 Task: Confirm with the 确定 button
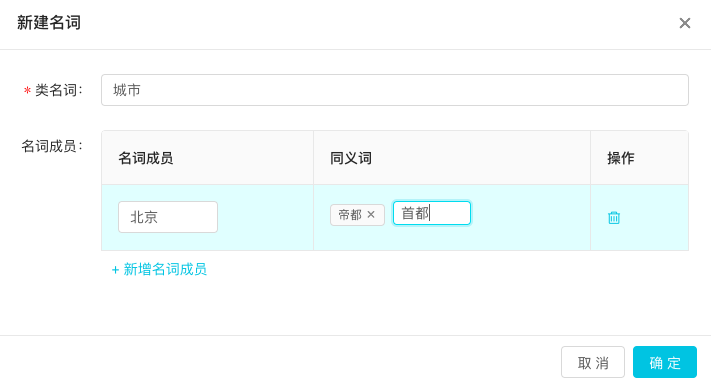pos(665,362)
